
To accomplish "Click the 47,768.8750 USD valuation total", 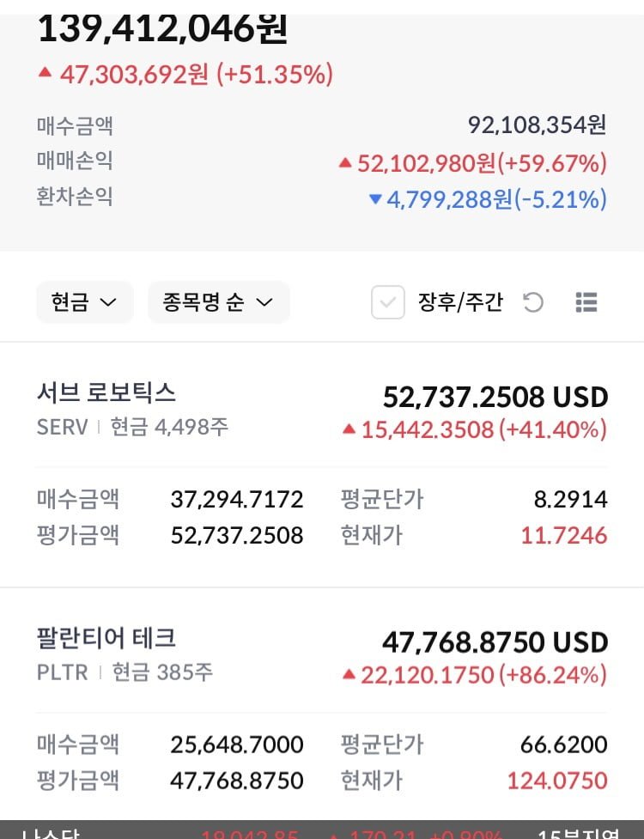I will click(495, 642).
